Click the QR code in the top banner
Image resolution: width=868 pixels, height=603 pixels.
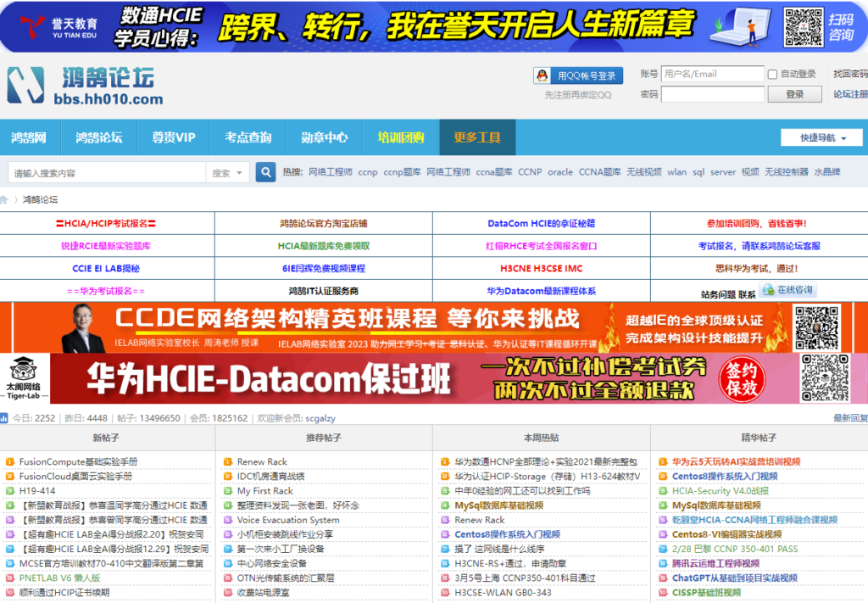pyautogui.click(x=803, y=26)
